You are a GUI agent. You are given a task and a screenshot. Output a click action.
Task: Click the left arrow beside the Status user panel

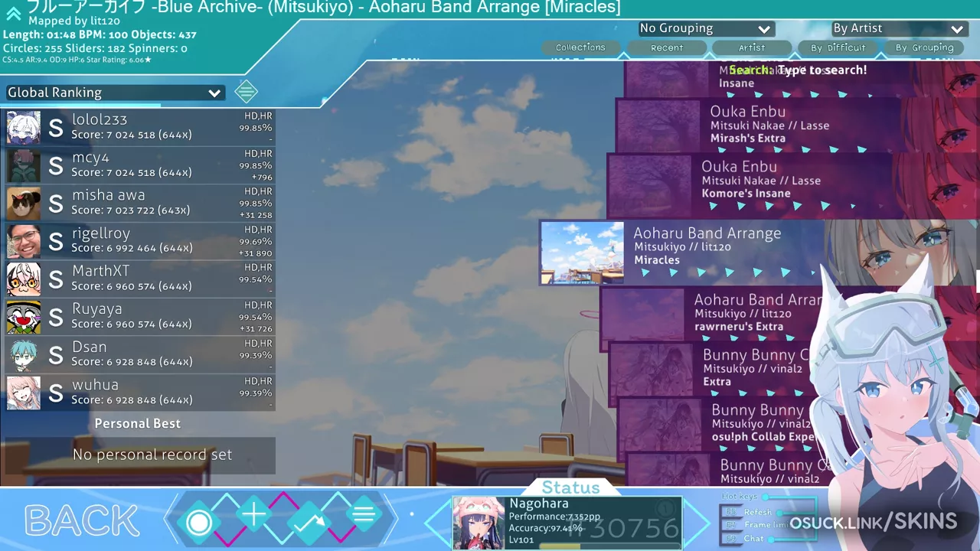click(x=436, y=523)
